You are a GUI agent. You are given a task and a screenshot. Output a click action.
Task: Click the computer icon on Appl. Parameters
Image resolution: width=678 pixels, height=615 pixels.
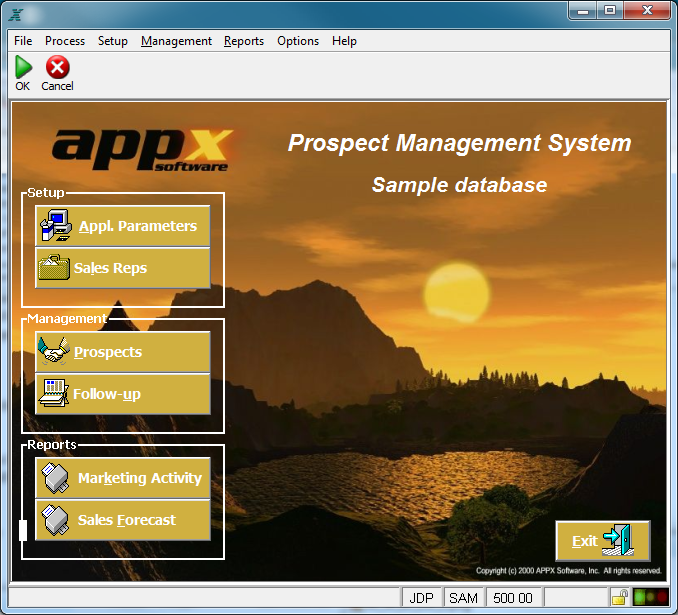tap(56, 225)
